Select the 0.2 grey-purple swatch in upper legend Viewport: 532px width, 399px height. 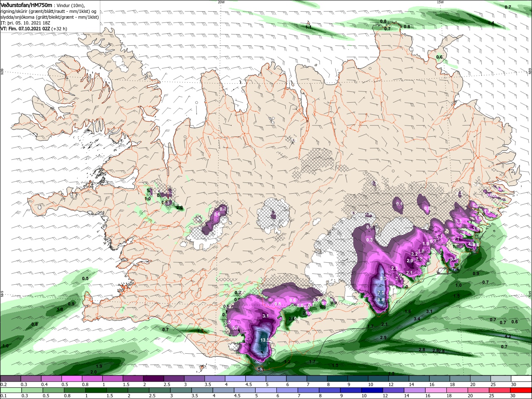point(10,379)
